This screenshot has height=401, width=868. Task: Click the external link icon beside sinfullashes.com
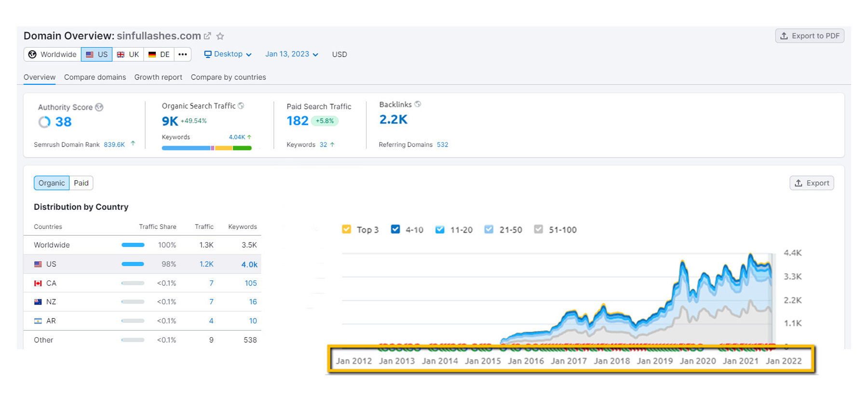[207, 36]
